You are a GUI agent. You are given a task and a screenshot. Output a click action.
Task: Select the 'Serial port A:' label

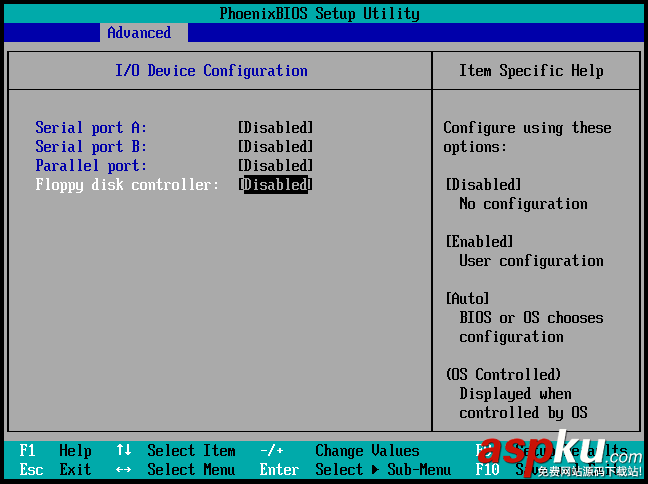pyautogui.click(x=91, y=127)
